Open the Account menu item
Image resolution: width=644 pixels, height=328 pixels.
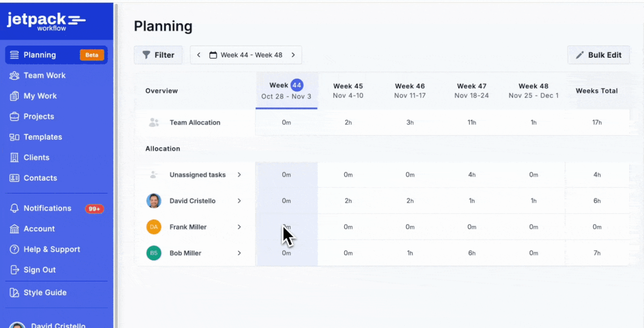pyautogui.click(x=39, y=229)
